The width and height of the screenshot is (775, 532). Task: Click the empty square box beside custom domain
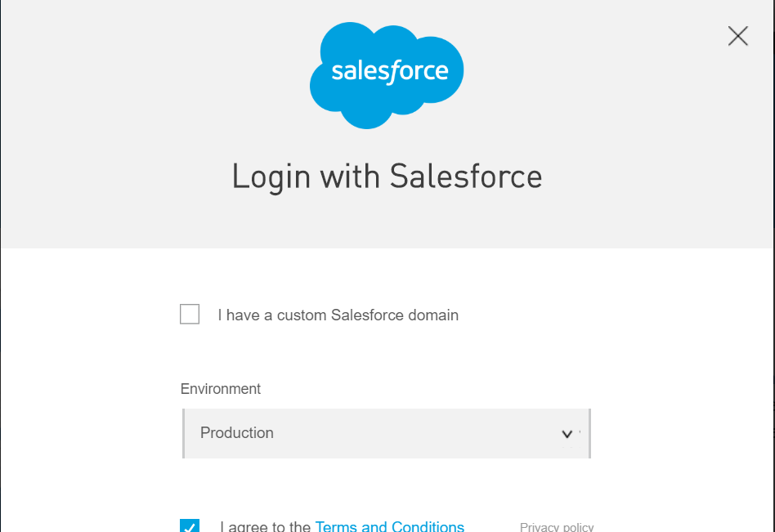[x=190, y=315]
